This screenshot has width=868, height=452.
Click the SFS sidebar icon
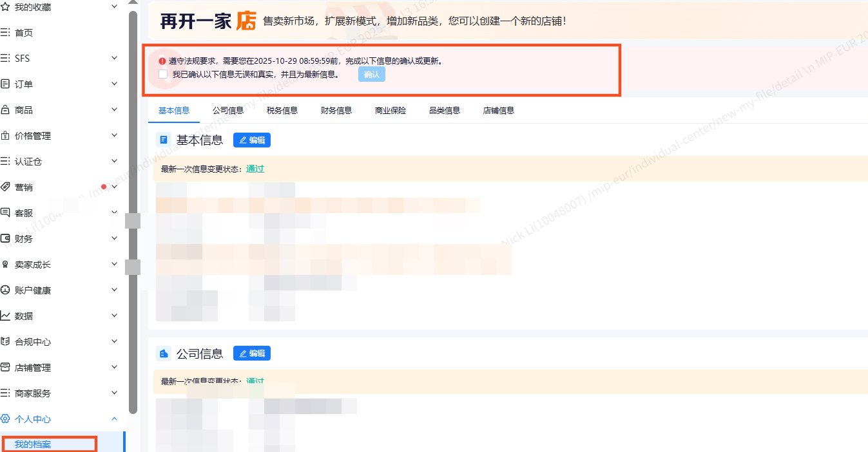tap(5, 59)
